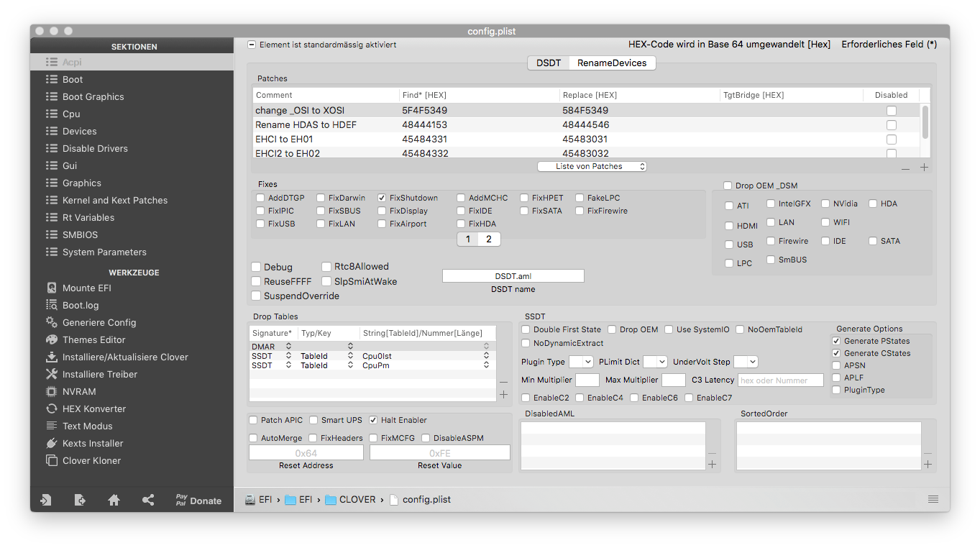Open the Liste von Patches dropdown
The width and height of the screenshot is (980, 548).
pos(592,166)
